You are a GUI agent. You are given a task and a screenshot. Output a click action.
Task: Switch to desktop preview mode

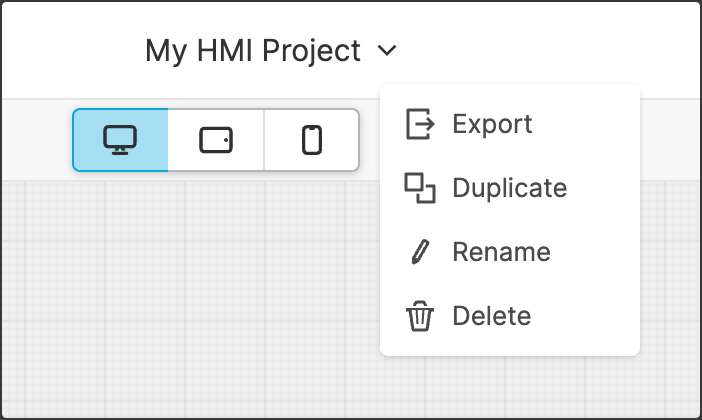coord(120,140)
